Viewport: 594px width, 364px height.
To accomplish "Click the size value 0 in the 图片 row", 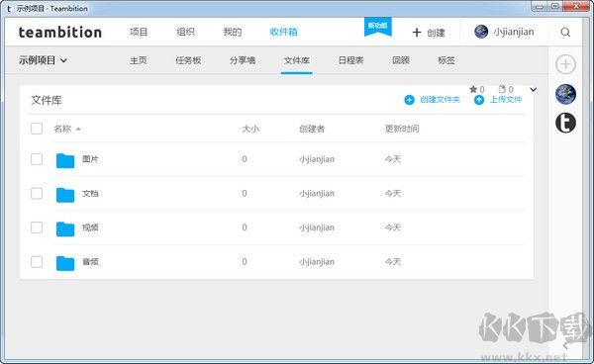I will point(245,159).
